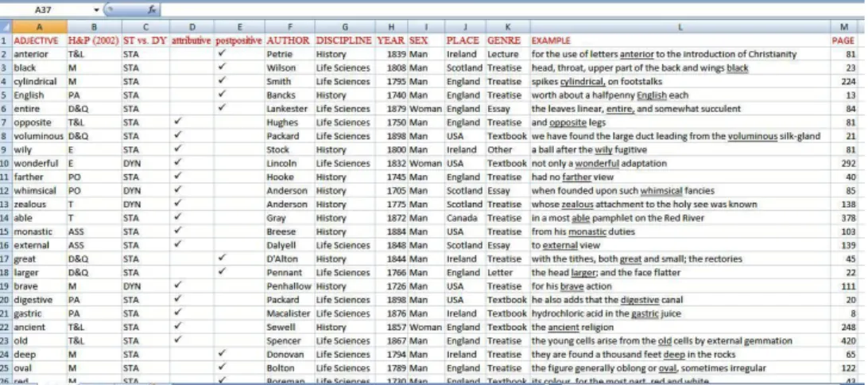Select row 1 header

(6, 41)
